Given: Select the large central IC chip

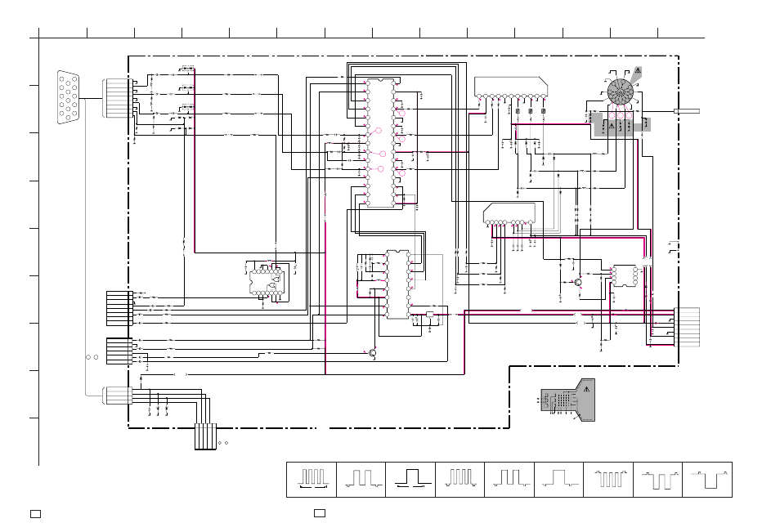Looking at the screenshot, I should (x=381, y=143).
